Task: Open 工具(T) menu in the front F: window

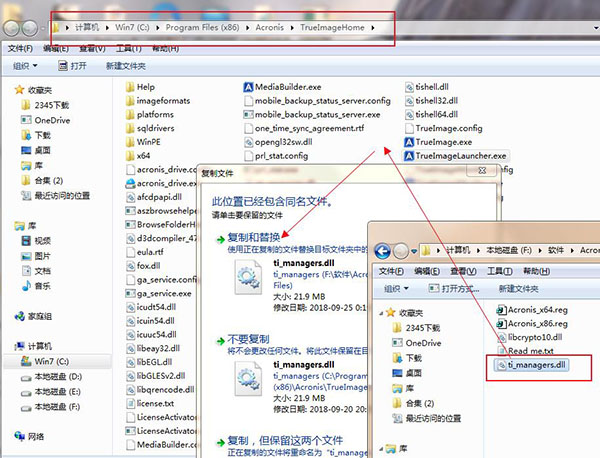Action: click(x=500, y=272)
